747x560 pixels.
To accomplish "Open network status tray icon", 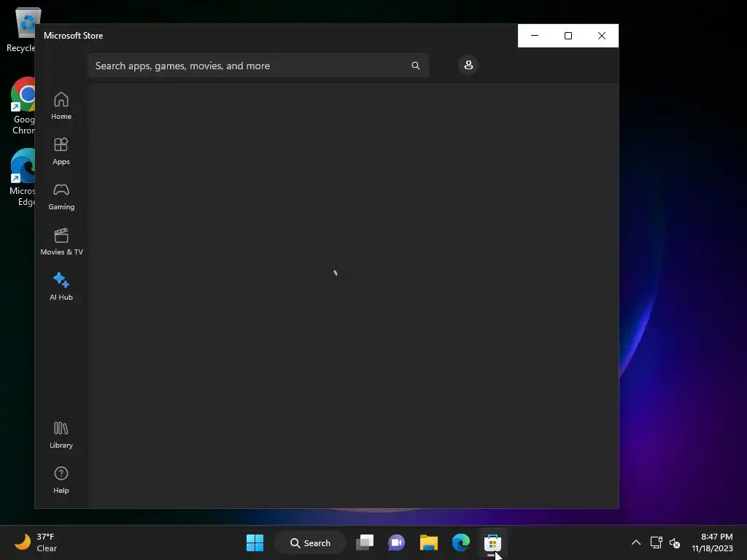I will click(x=656, y=542).
